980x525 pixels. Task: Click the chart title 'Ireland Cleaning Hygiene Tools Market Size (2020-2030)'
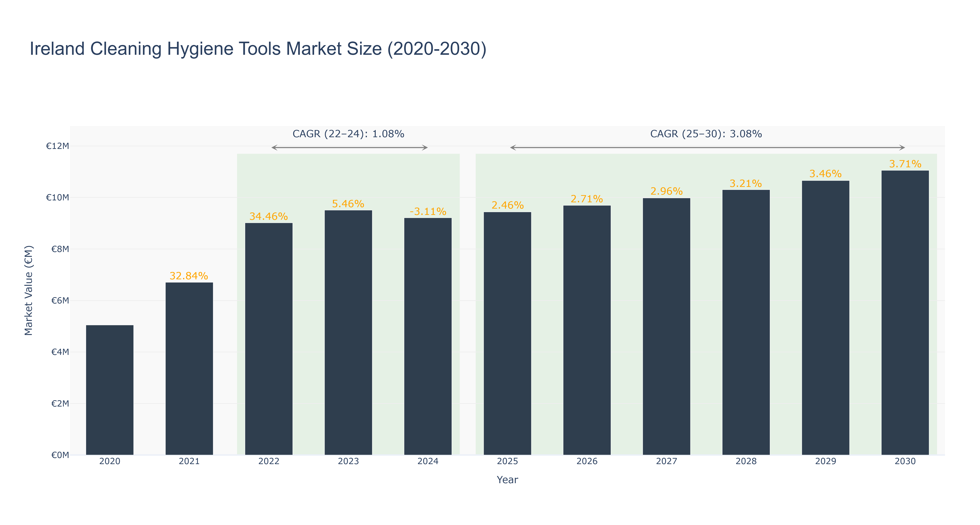[258, 49]
